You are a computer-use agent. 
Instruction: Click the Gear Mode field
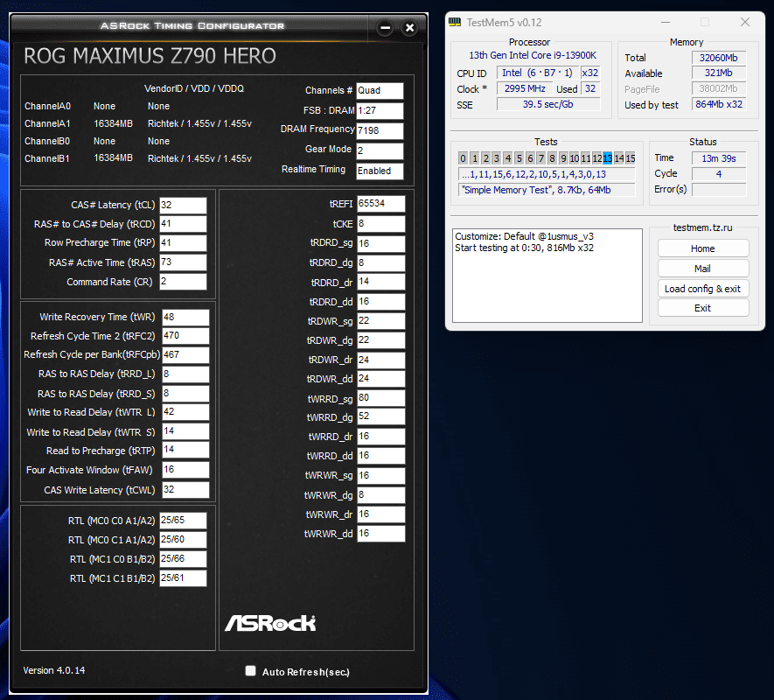coord(380,150)
